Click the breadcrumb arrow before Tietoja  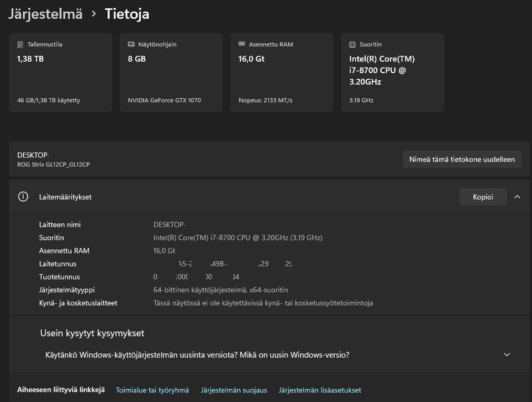tap(94, 14)
